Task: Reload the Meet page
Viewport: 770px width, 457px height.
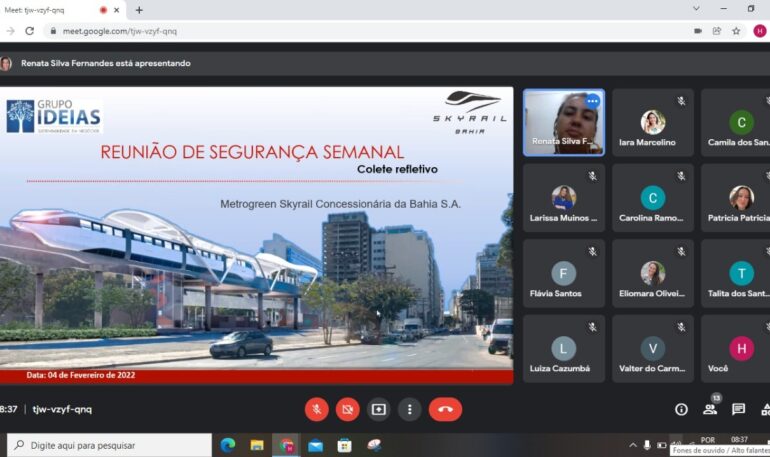Action: point(29,31)
